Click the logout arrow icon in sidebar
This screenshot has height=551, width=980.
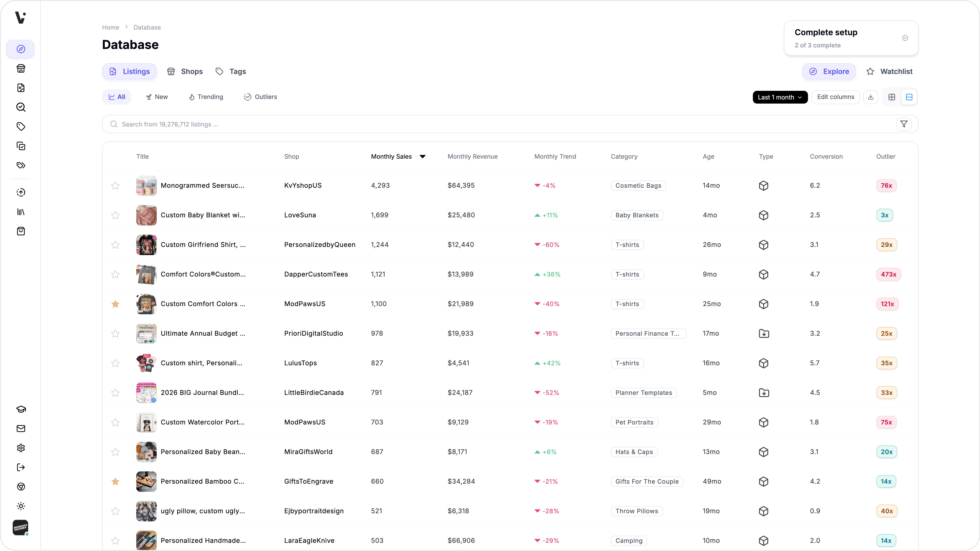[x=21, y=467]
